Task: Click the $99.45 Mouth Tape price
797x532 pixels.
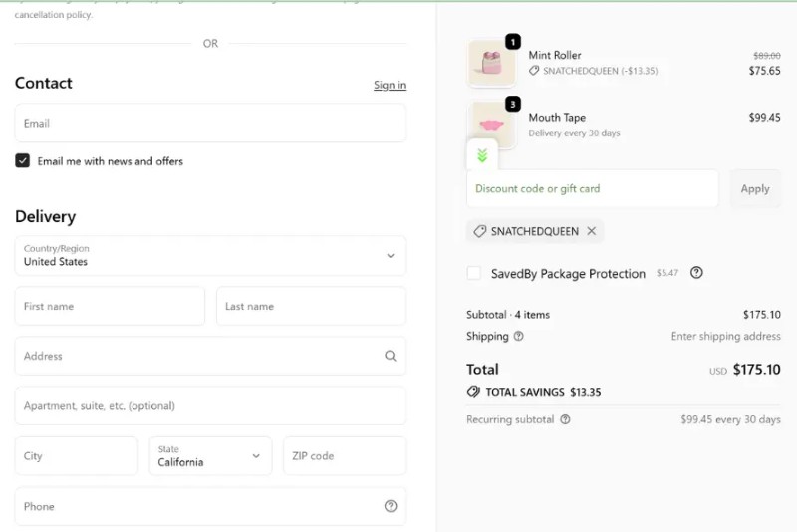Action: [764, 118]
